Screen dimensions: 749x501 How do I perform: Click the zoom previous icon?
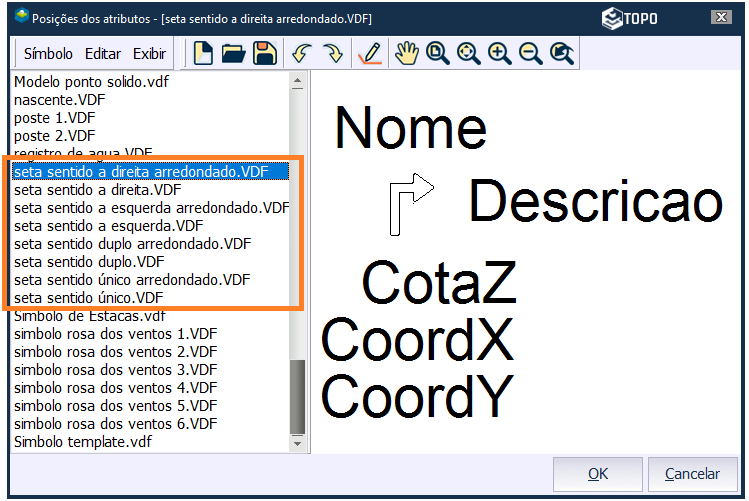click(562, 54)
